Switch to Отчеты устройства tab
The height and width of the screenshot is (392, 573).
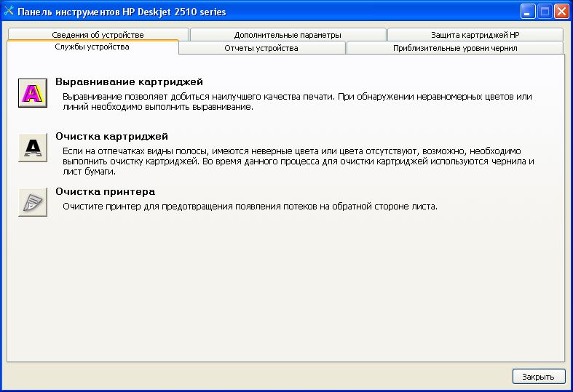261,48
